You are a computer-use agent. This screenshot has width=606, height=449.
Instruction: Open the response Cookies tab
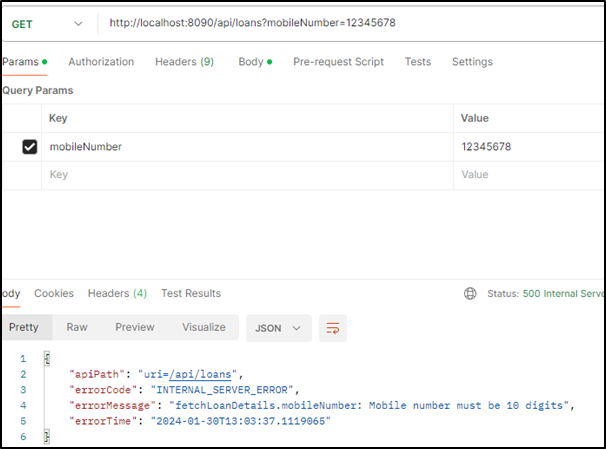pos(54,293)
